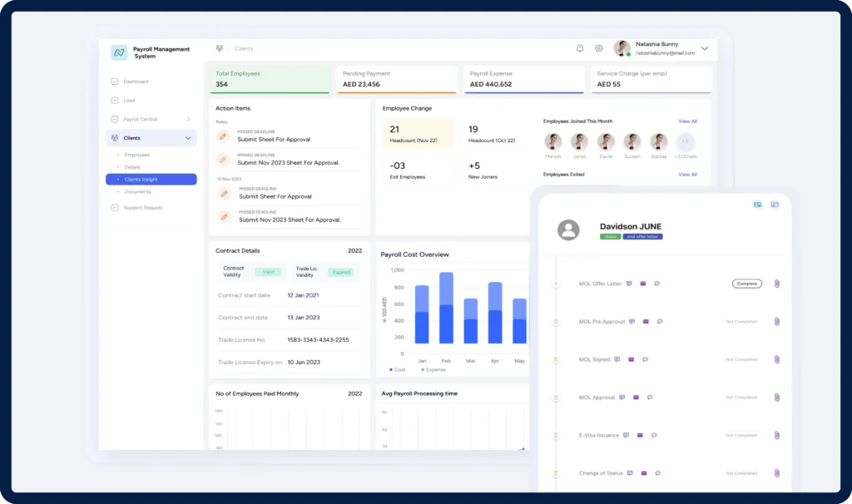Click the paperclip icon for E-Visa Issuance
852x504 pixels.
(776, 435)
